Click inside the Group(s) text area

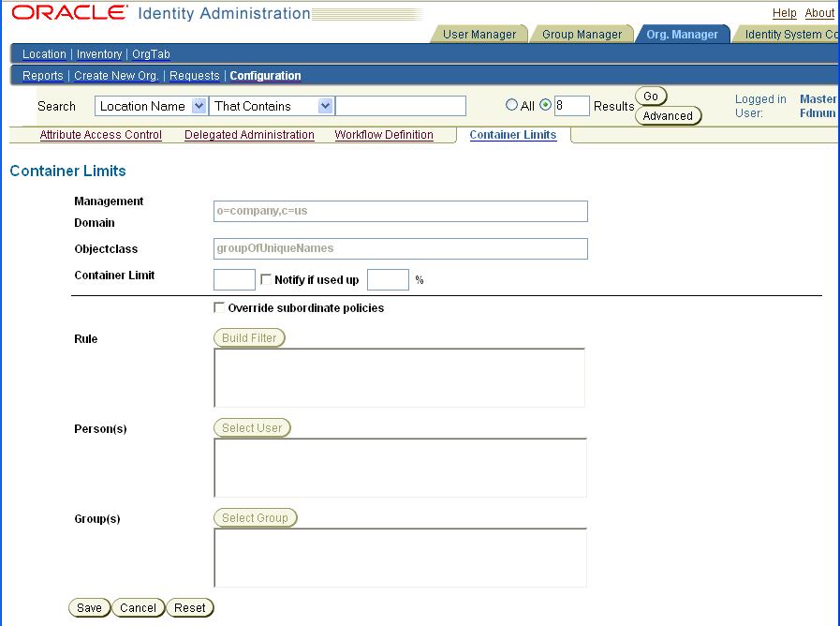(401, 558)
